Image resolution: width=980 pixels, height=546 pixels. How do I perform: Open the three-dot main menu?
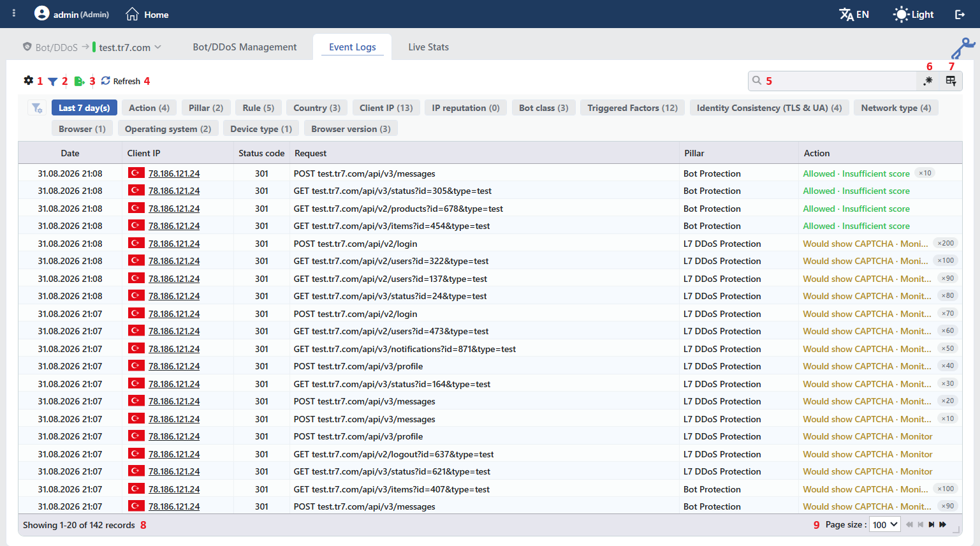click(x=14, y=13)
